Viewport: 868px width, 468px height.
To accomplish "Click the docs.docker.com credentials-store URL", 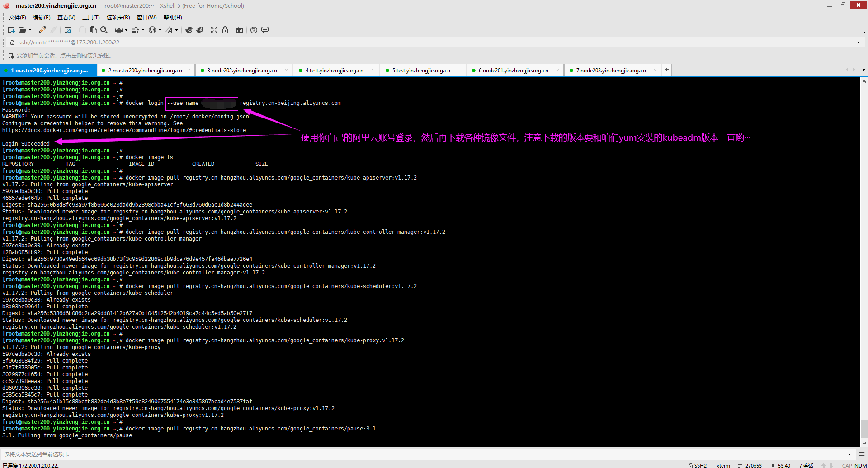I will [124, 130].
